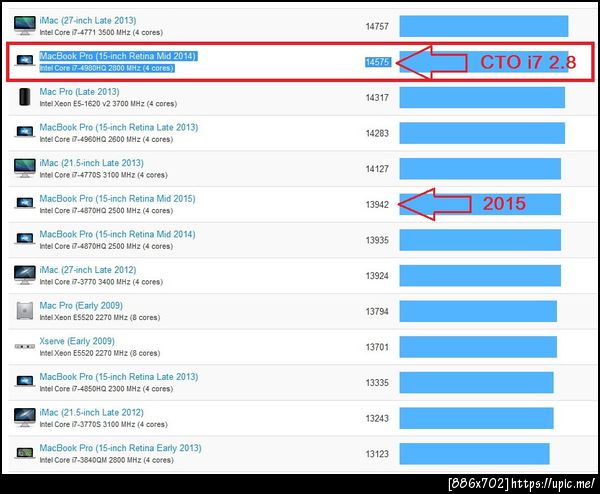Open MacBook Pro (15-inch Retina Mid 2015) link
The height and width of the screenshot is (494, 600).
click(117, 199)
